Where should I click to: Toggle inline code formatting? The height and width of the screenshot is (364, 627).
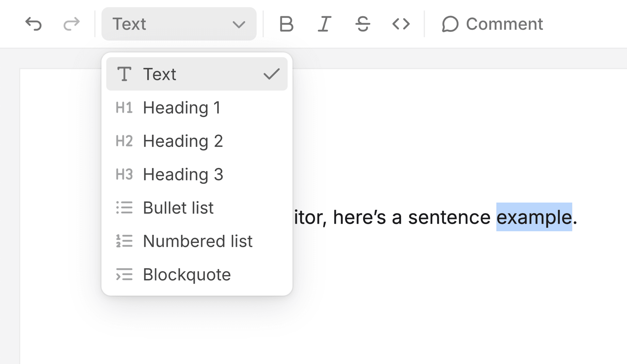pos(401,24)
